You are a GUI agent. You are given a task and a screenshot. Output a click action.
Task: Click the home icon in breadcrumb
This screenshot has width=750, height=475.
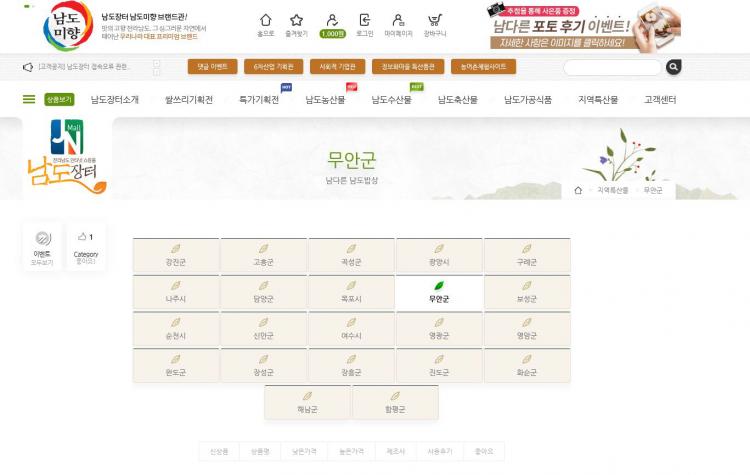coord(578,190)
